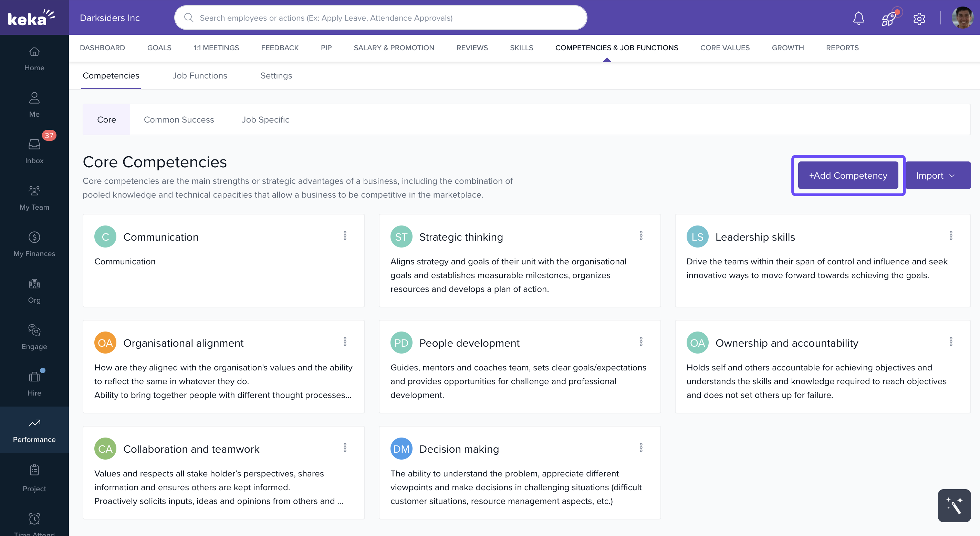
Task: Open the settings gear icon
Action: pos(919,18)
